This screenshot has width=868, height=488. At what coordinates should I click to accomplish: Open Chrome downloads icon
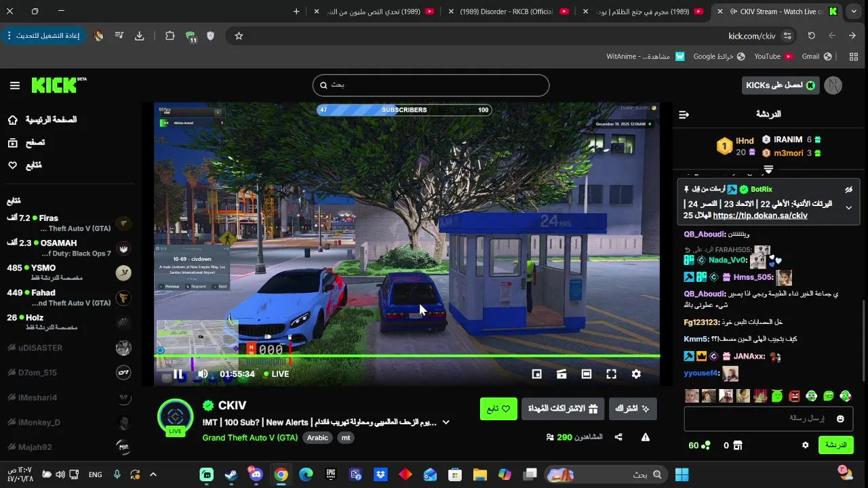pos(140,36)
